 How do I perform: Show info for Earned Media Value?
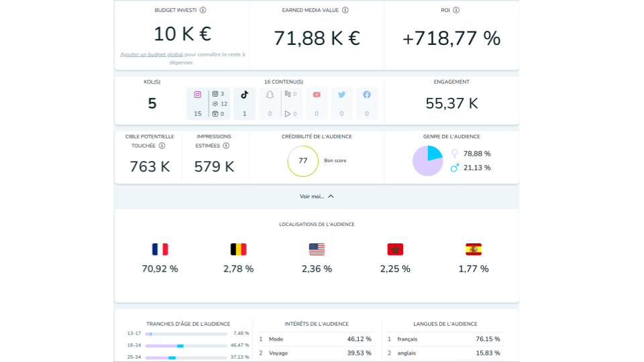pos(345,10)
